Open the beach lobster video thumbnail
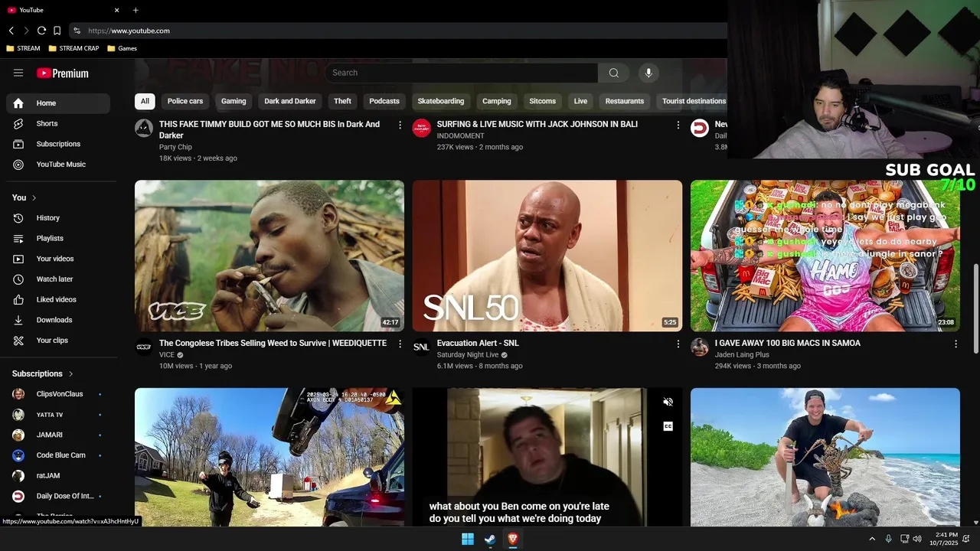The width and height of the screenshot is (980, 551). point(825,457)
